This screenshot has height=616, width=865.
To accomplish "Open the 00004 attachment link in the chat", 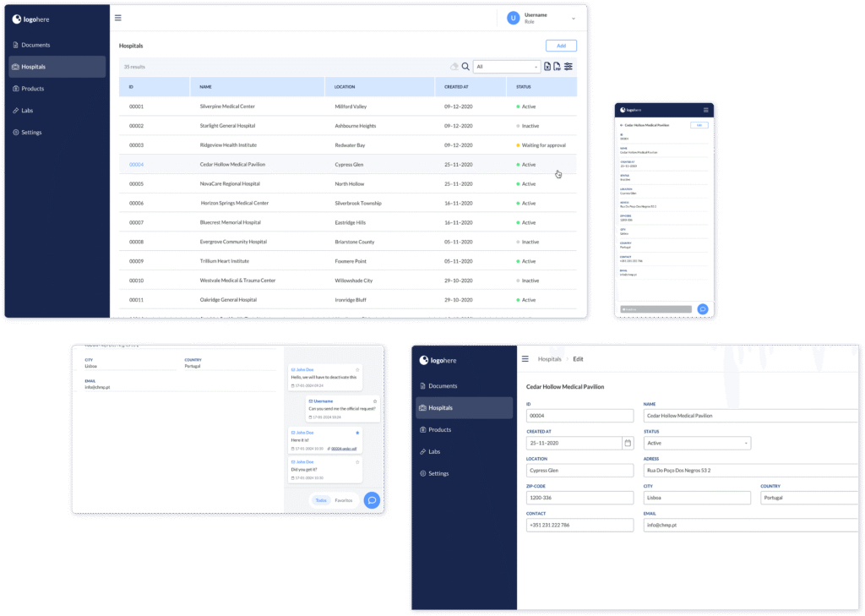I will [343, 449].
